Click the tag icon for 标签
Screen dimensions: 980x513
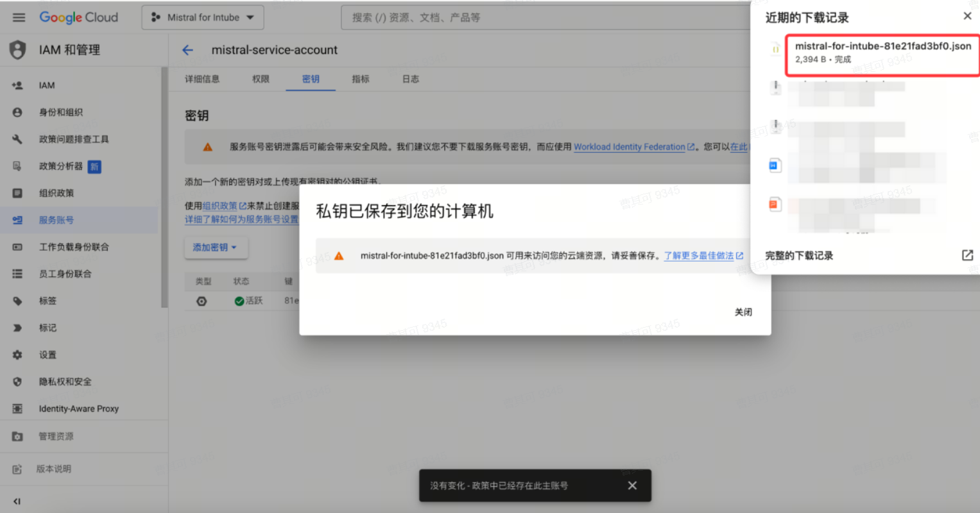tap(17, 301)
